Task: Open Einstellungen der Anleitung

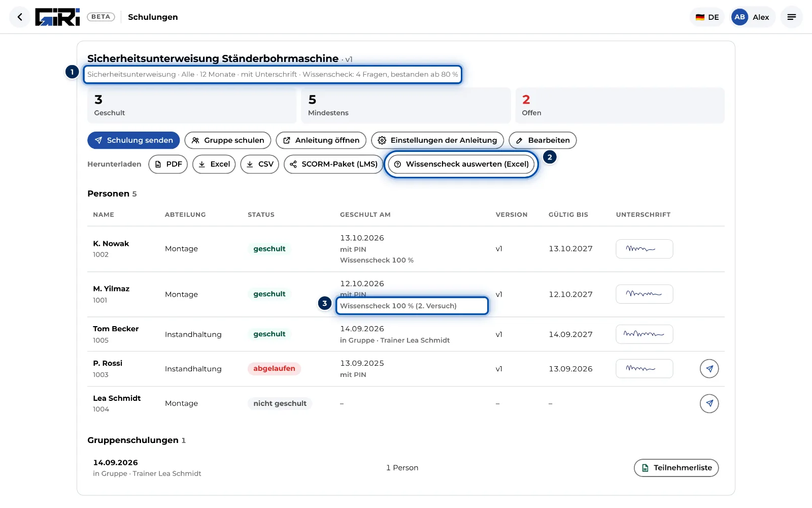Action: coord(437,140)
